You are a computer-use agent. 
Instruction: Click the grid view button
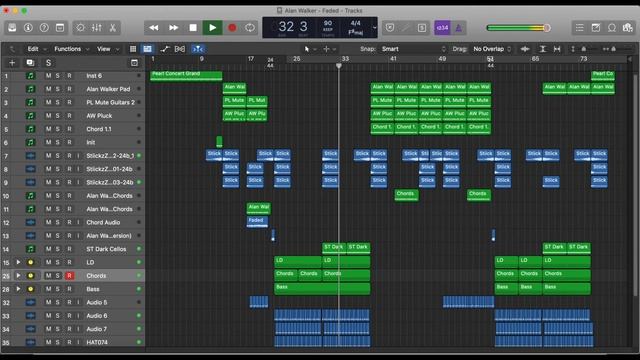click(x=133, y=49)
